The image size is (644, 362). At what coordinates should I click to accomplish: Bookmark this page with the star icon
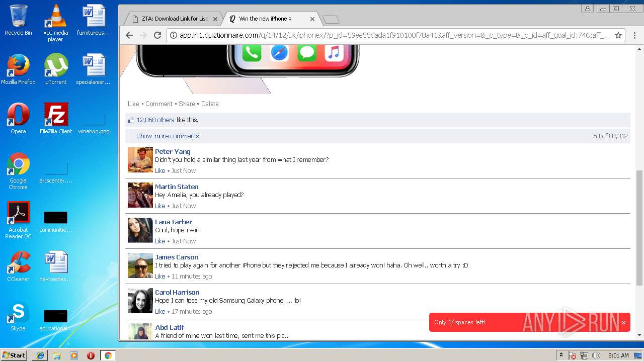(x=618, y=35)
